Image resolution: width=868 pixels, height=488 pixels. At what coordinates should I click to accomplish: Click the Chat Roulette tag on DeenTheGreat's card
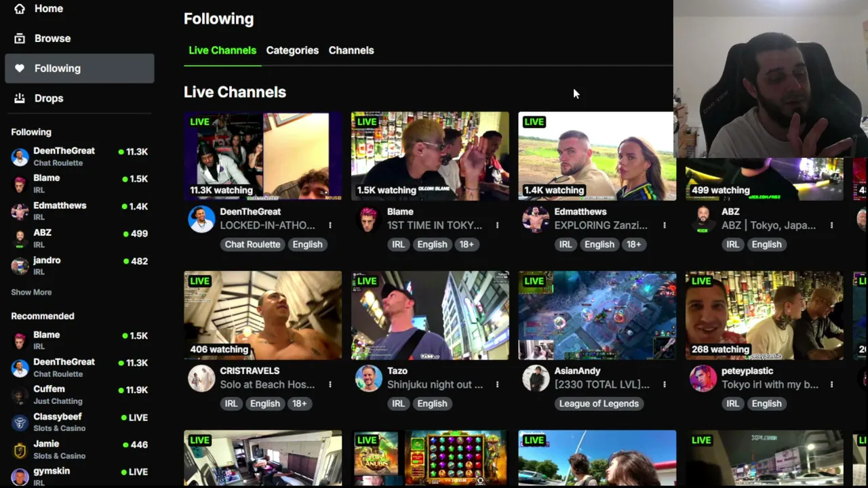click(x=252, y=244)
